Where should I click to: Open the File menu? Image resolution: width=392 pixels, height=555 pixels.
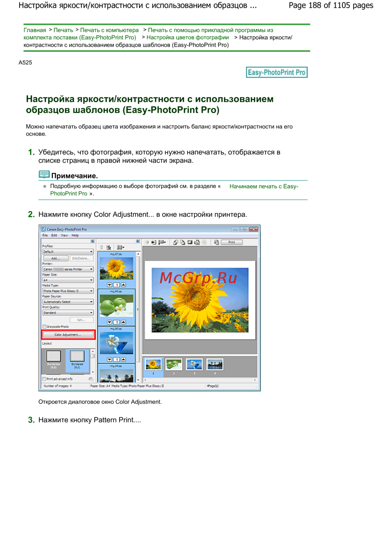pyautogui.click(x=45, y=235)
